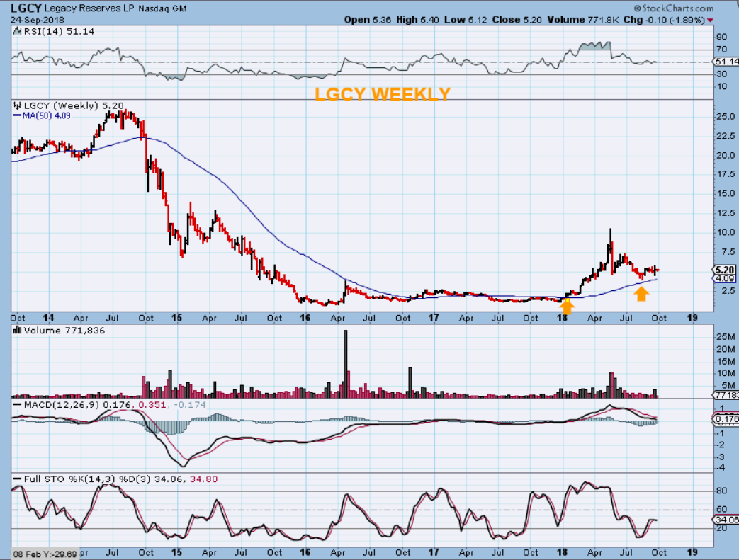Click the 0.176 MACD value tag on axis
The height and width of the screenshot is (560, 739).
(x=726, y=418)
